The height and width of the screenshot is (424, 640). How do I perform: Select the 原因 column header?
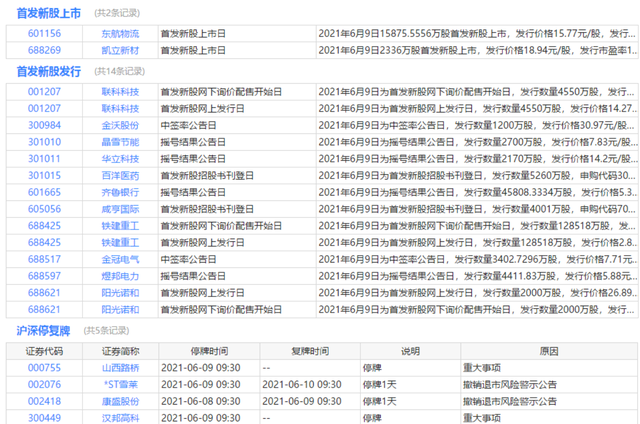pos(549,351)
